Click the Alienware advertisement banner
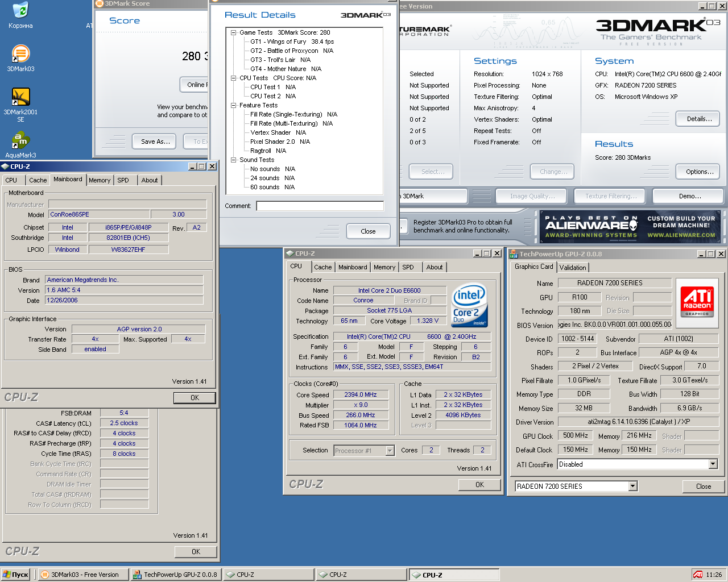The image size is (728, 582). click(630, 227)
